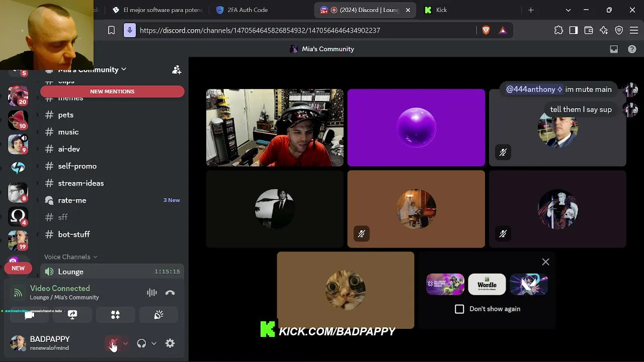Open the Discord inbox
Screen dimensions: 644x362
tap(614, 49)
